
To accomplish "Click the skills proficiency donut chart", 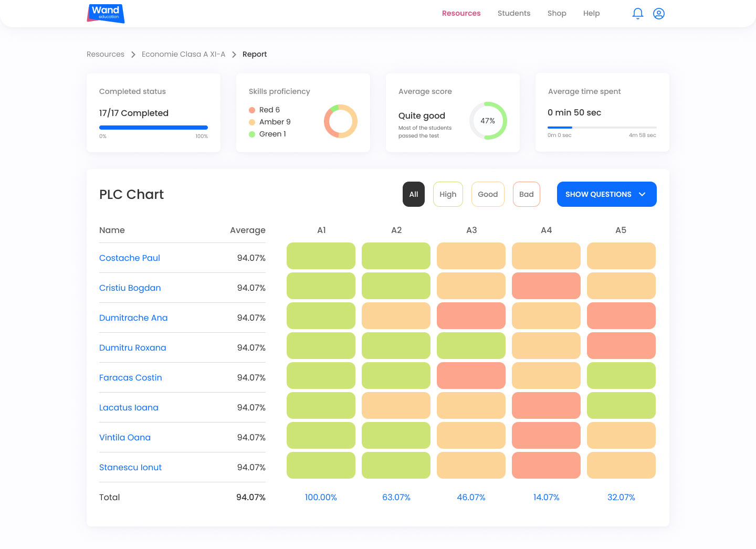I will click(340, 121).
